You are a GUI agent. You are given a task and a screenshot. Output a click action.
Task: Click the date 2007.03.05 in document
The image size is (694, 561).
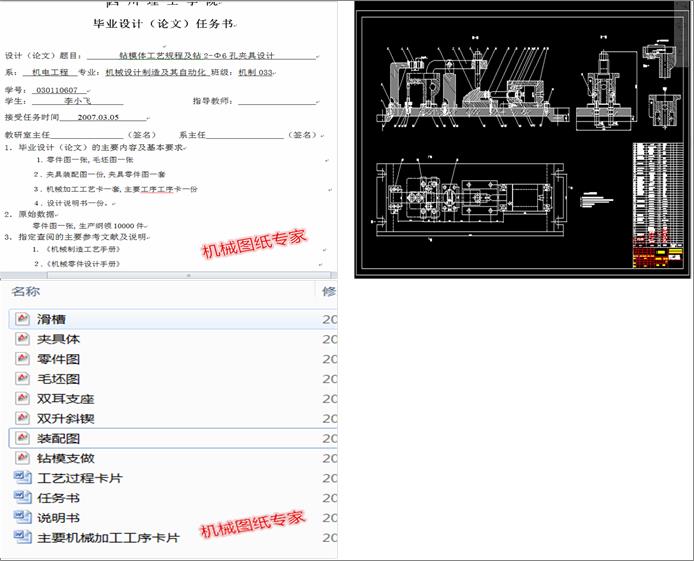click(98, 117)
